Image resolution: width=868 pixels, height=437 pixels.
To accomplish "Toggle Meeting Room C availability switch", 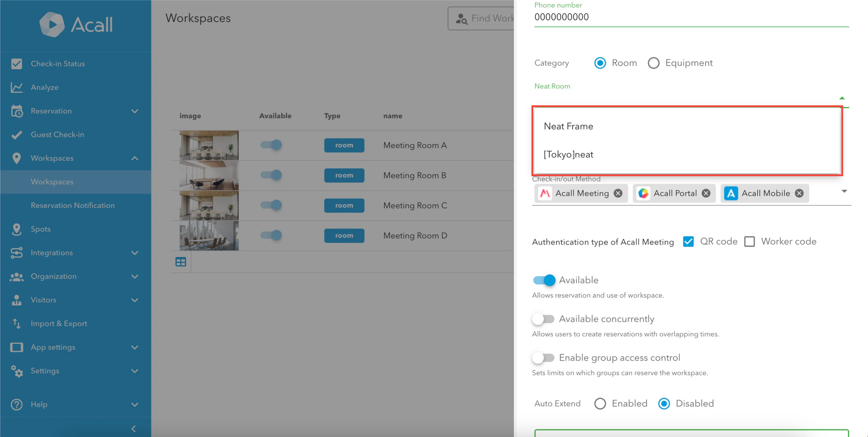I will click(271, 205).
